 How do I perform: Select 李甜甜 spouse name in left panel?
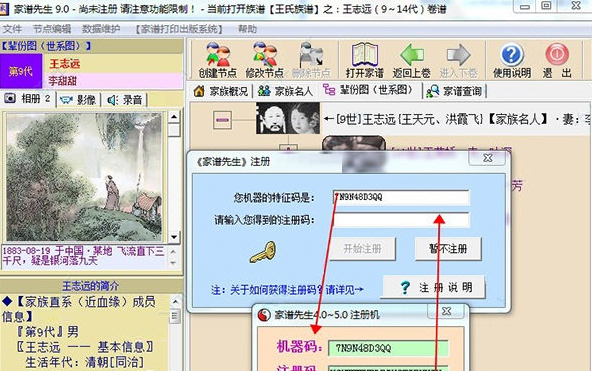point(62,80)
